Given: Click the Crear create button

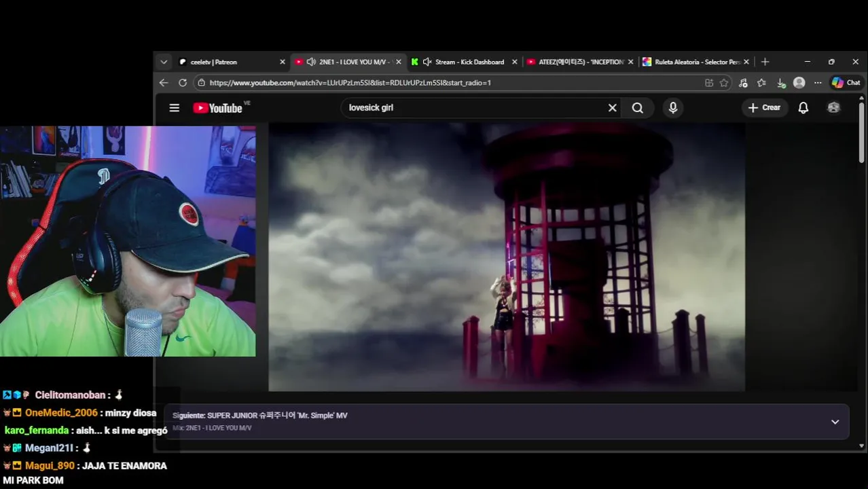Looking at the screenshot, I should 764,107.
